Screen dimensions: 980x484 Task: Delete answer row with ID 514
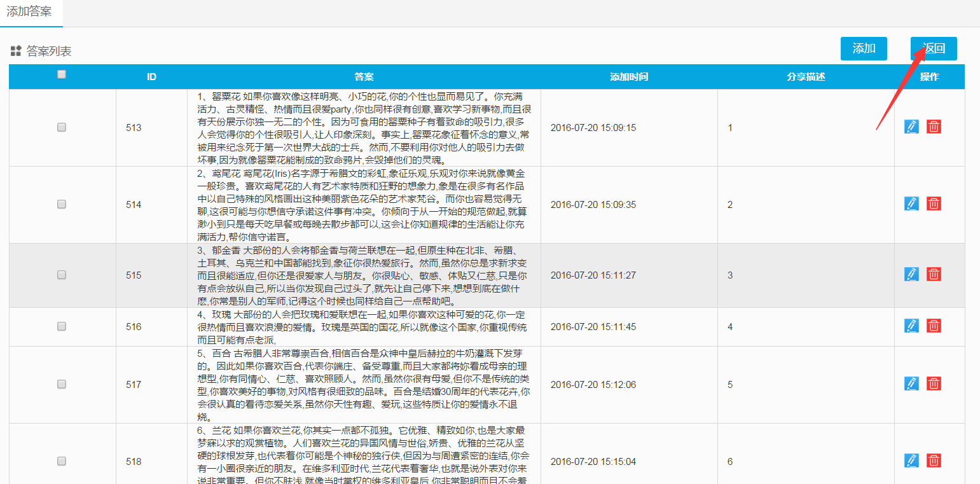pyautogui.click(x=934, y=204)
